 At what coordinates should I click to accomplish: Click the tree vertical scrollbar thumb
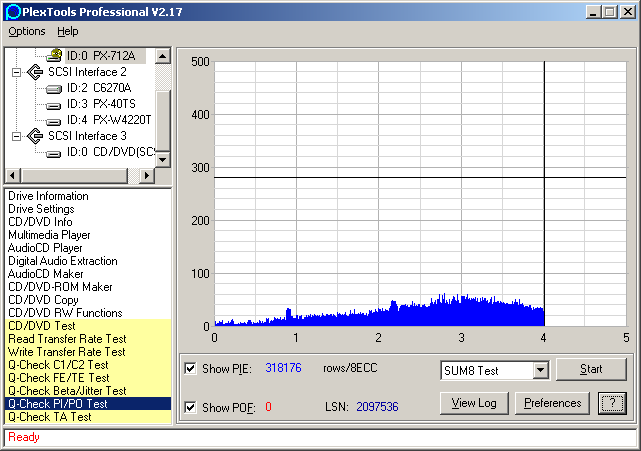coord(163,121)
